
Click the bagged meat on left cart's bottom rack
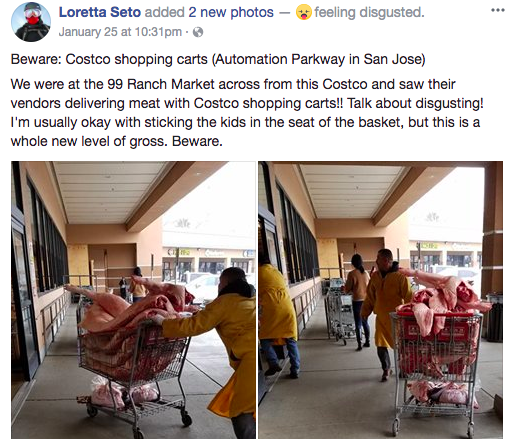tap(125, 394)
